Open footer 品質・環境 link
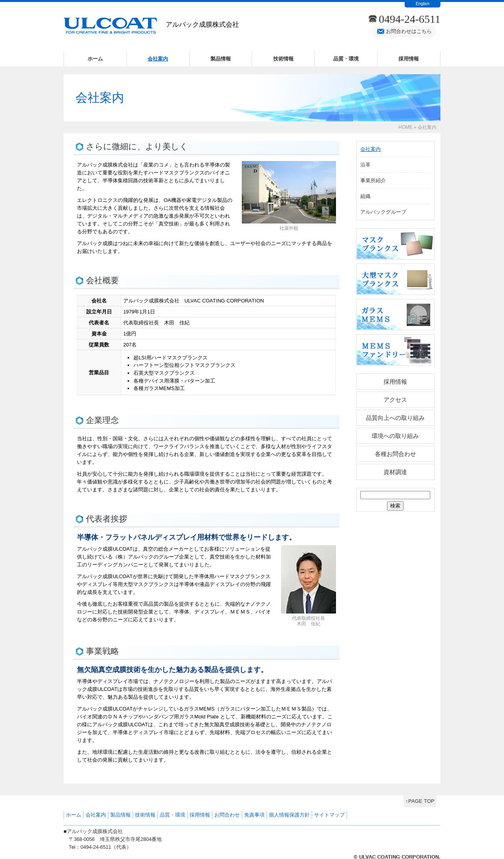504x859 pixels. click(x=172, y=815)
